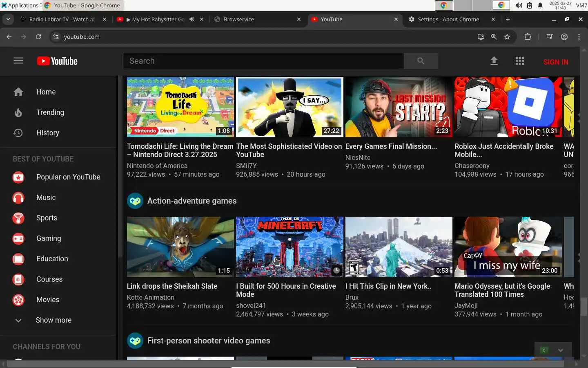Click the First-person shooter games channel icon

(x=135, y=341)
